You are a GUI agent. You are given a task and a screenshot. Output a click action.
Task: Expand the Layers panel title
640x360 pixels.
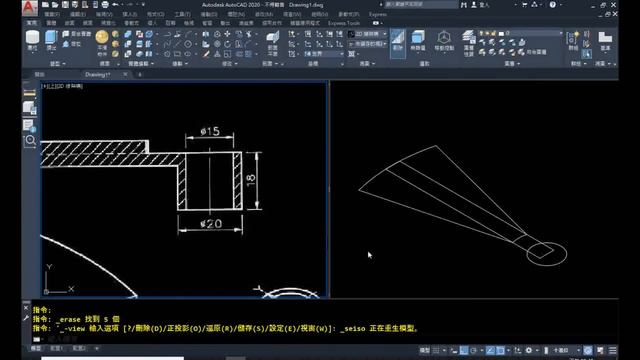point(512,64)
